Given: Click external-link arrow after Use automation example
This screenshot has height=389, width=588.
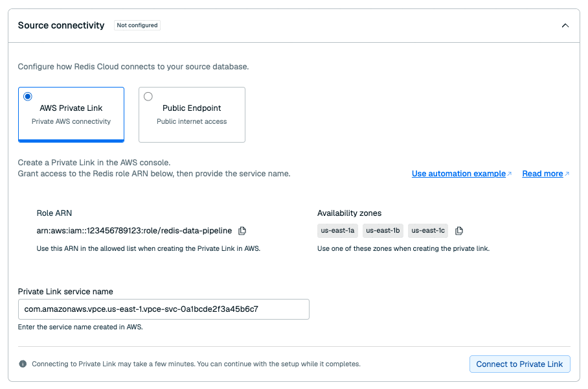Looking at the screenshot, I should coord(509,174).
